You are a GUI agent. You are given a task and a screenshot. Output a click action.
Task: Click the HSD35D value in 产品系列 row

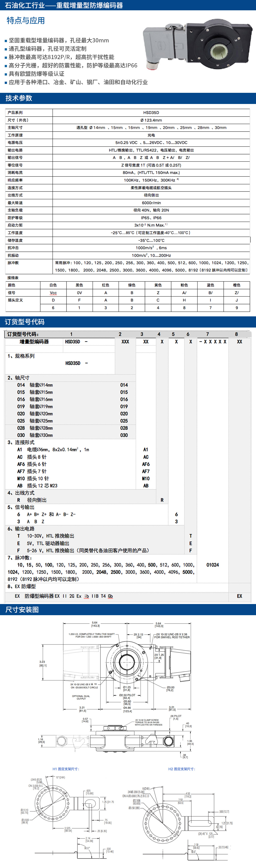[x=151, y=113]
